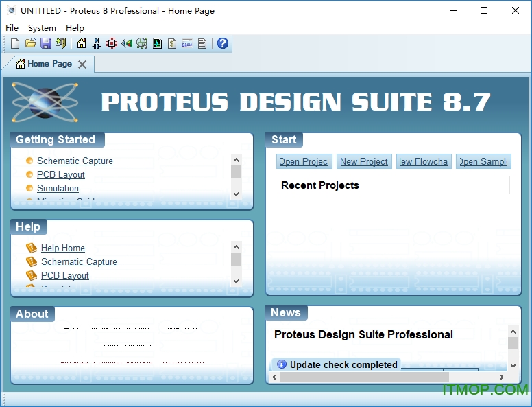
Task: Click Getting Started scrollbar thumb
Action: click(x=236, y=172)
